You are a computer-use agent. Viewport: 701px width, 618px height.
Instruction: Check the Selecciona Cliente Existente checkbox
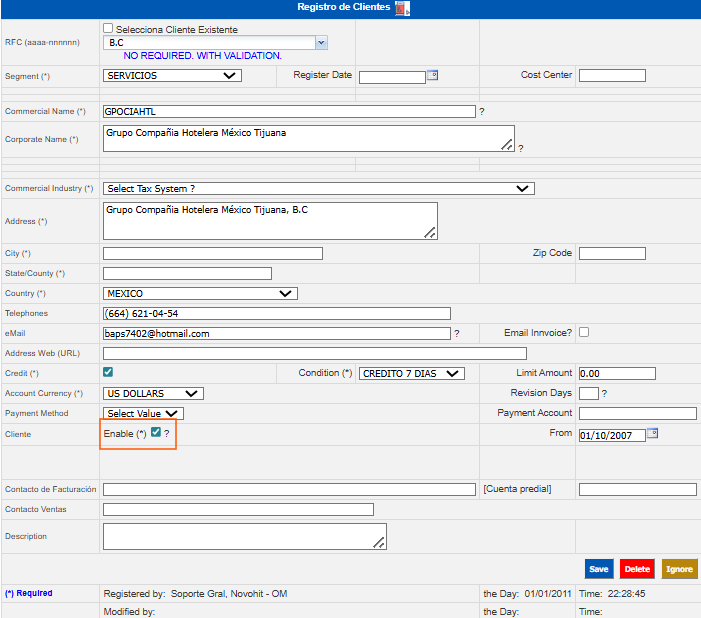[x=108, y=29]
